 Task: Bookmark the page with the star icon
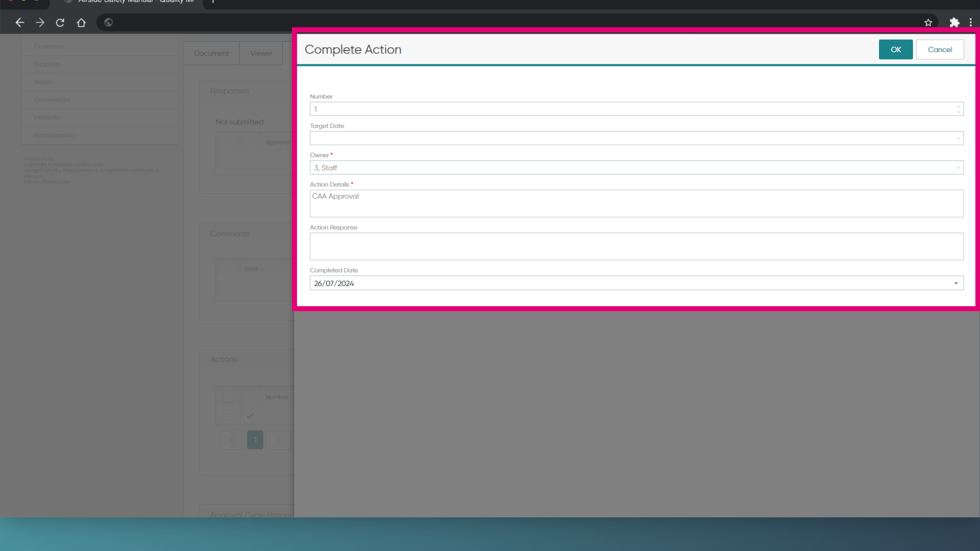(928, 22)
